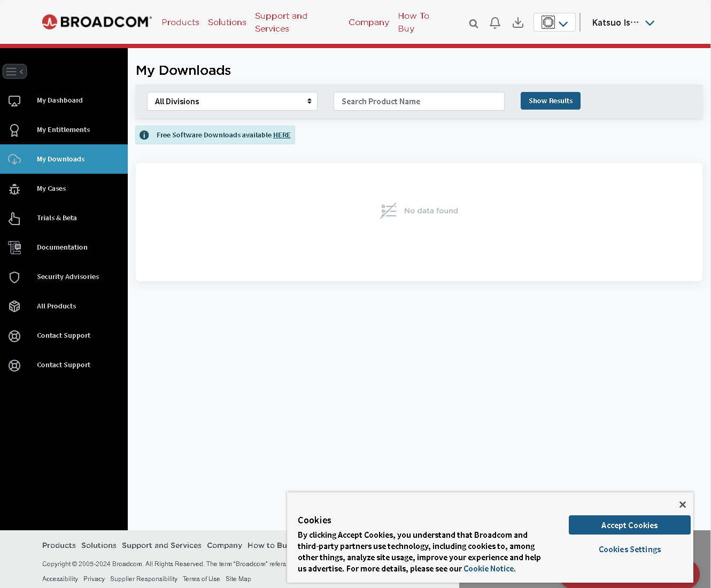Collapse the sidebar with the hamburger toggle
This screenshot has height=588, width=711.
(15, 71)
